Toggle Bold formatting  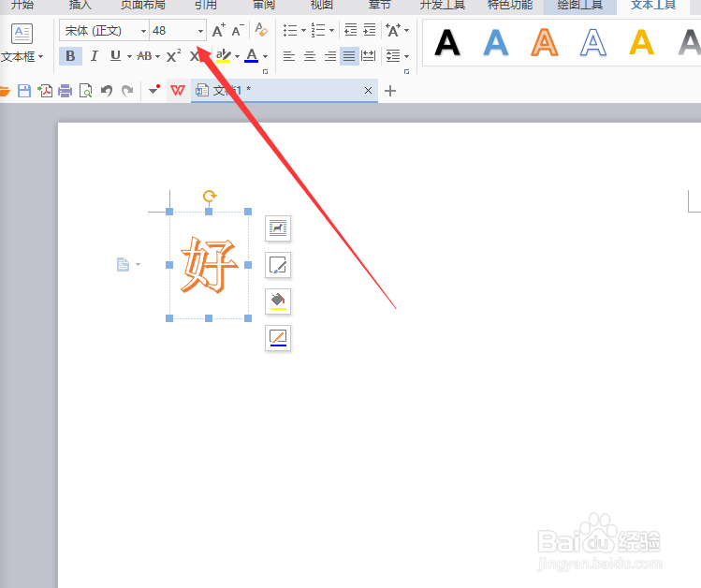click(x=70, y=56)
